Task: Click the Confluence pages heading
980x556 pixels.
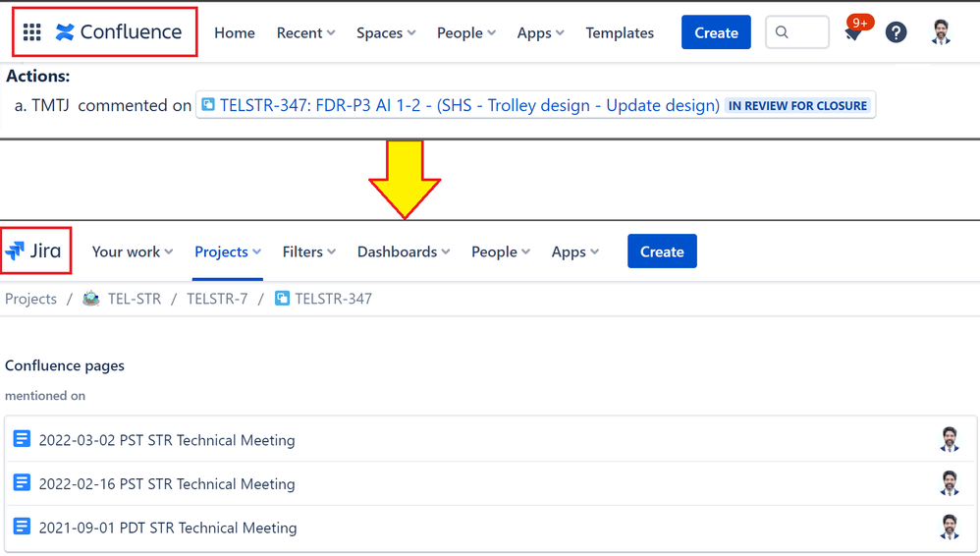Action: pyautogui.click(x=65, y=365)
